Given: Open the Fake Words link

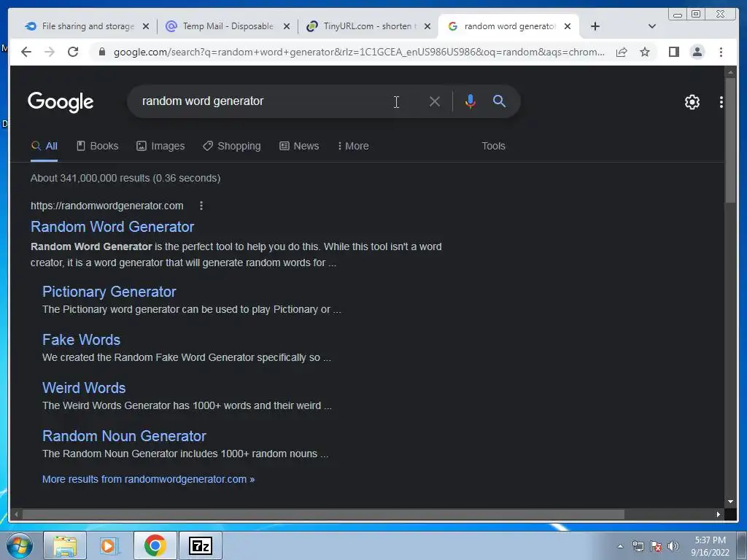Looking at the screenshot, I should click(x=81, y=340).
